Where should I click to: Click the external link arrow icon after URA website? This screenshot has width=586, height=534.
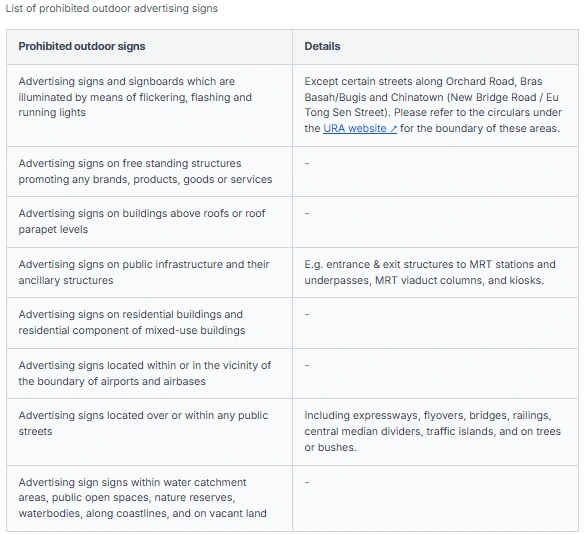(x=393, y=129)
